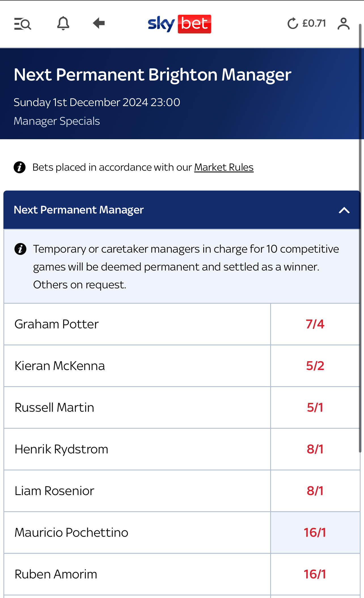Tap the caretaker managers info icon
The height and width of the screenshot is (598, 364).
click(20, 249)
